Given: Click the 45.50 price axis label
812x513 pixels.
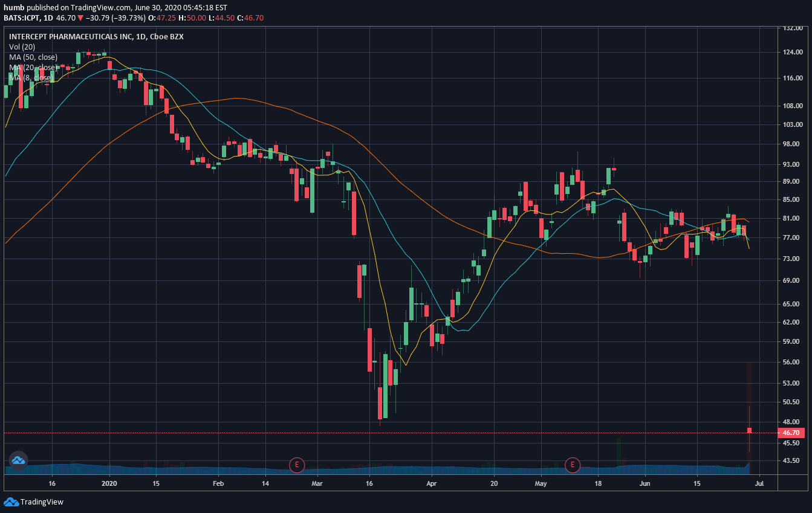Looking at the screenshot, I should point(791,443).
